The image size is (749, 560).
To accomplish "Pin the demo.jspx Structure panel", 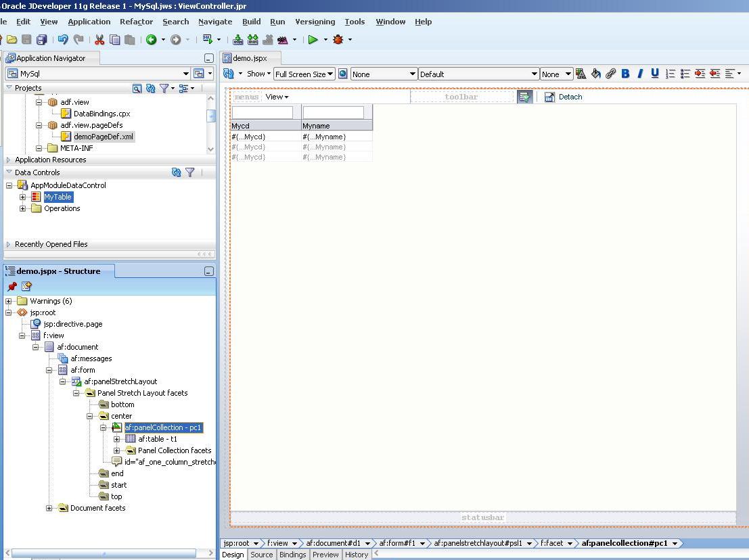I will (10, 286).
